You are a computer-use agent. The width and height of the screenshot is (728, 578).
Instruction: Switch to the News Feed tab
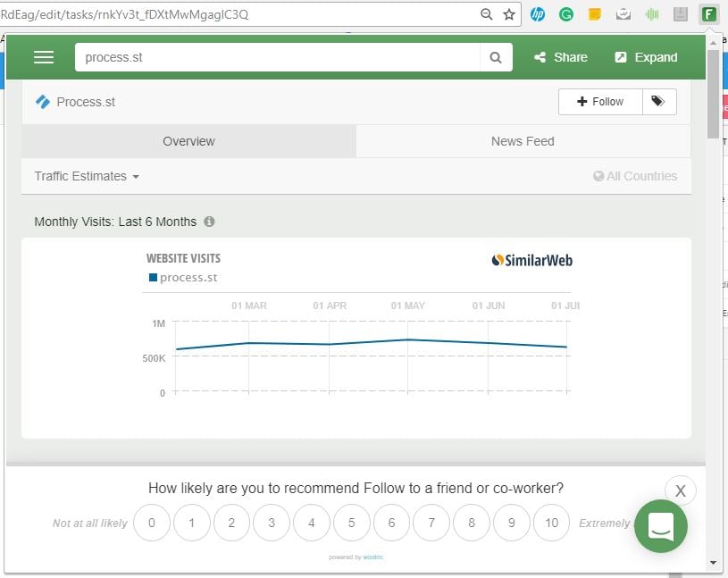(x=523, y=141)
